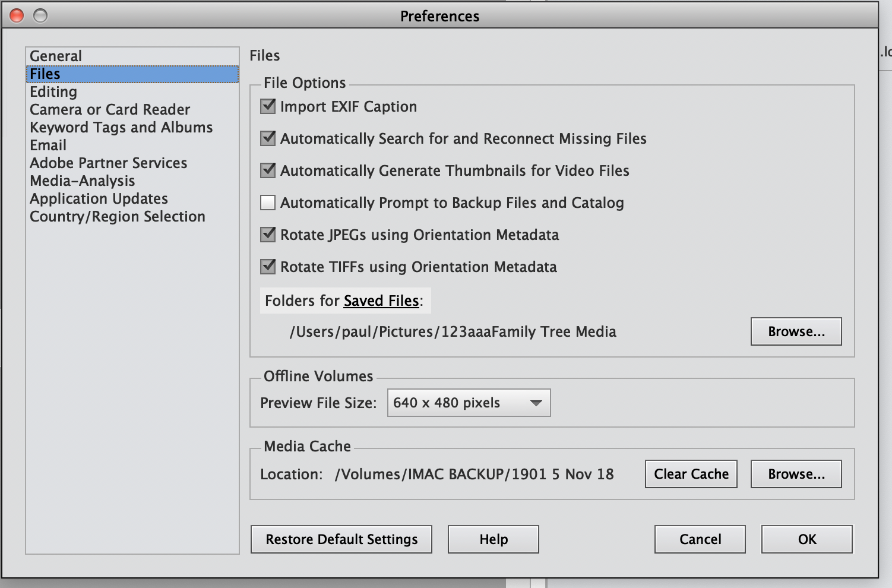892x588 pixels.
Task: Browse for the Media Cache location
Action: [796, 474]
